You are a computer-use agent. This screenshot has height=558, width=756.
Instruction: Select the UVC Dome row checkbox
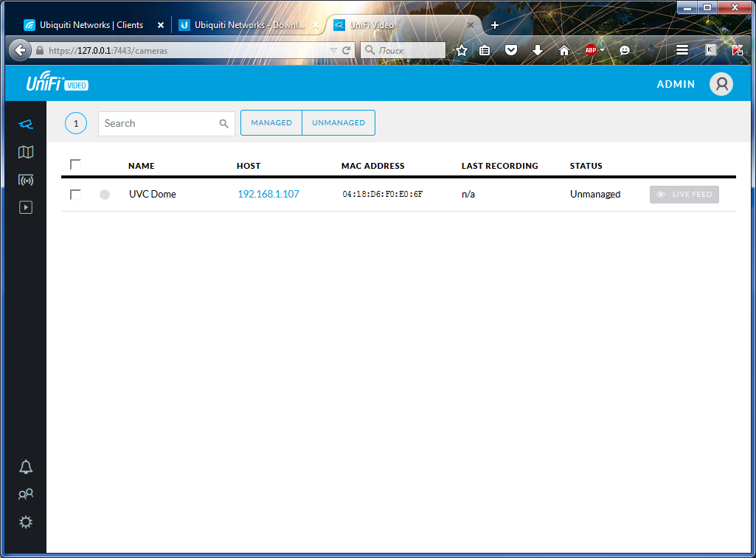75,195
